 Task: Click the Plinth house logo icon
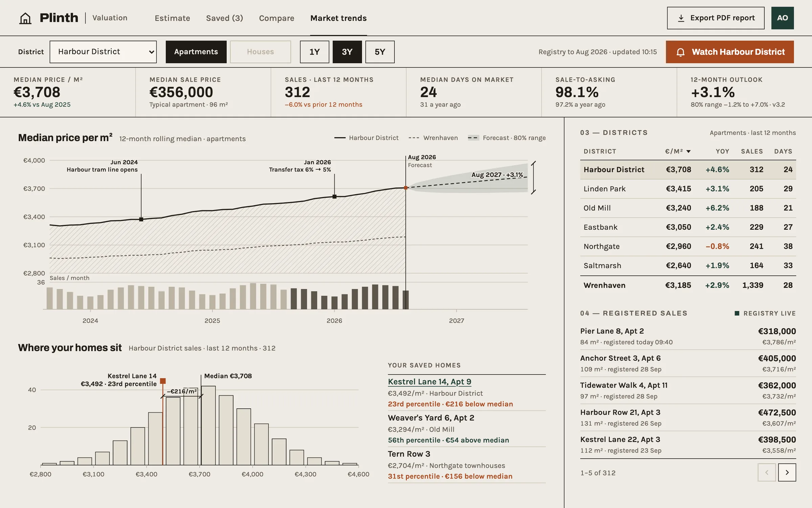point(25,18)
